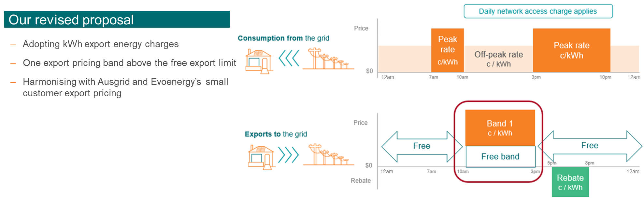Click the power poles icon in consumption row

pos(328,59)
